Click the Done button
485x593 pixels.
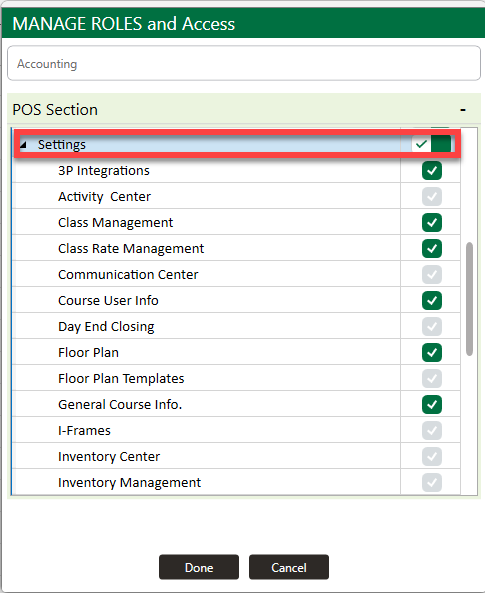[x=199, y=567]
